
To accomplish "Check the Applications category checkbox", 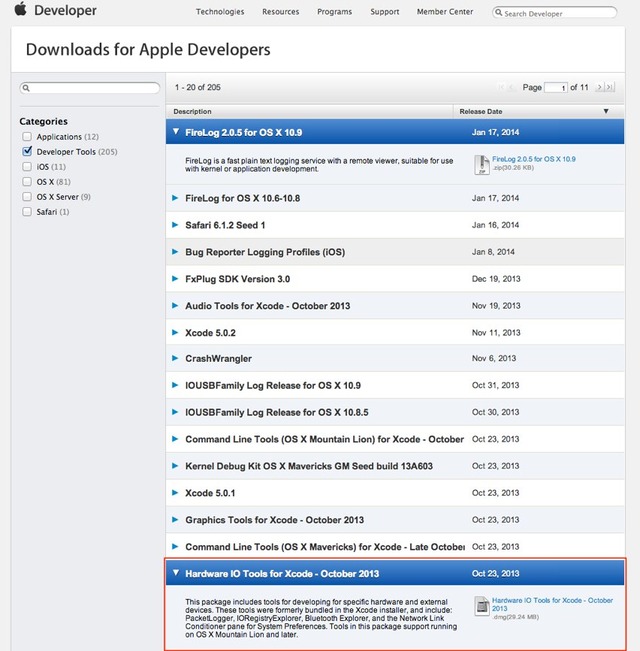I will coord(27,137).
